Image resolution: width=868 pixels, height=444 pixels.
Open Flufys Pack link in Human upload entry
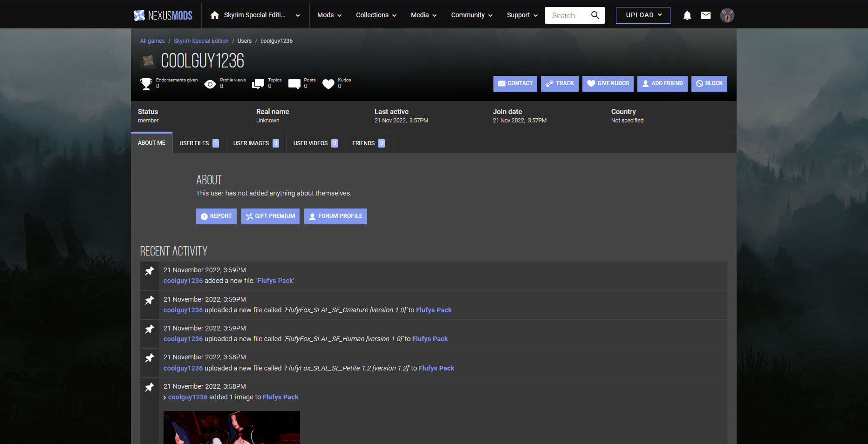click(430, 339)
